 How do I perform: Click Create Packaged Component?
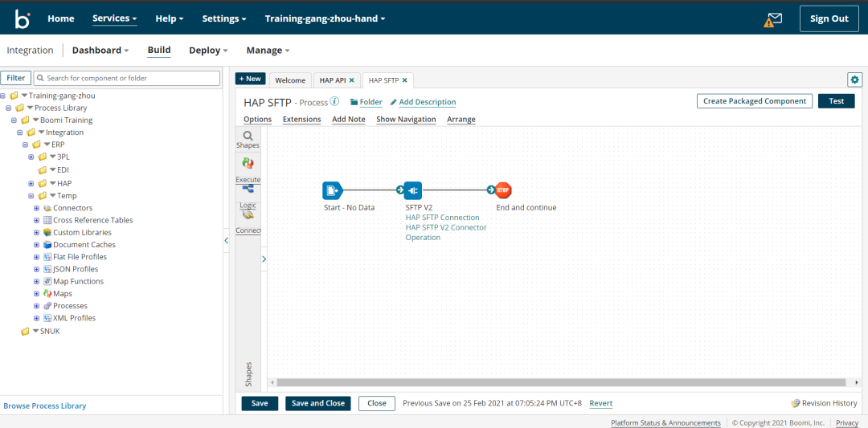click(x=755, y=101)
